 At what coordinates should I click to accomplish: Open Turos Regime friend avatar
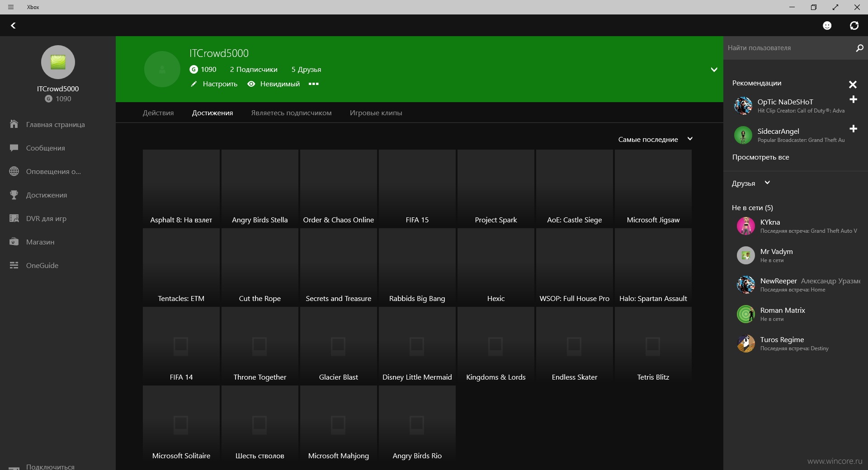coord(746,343)
